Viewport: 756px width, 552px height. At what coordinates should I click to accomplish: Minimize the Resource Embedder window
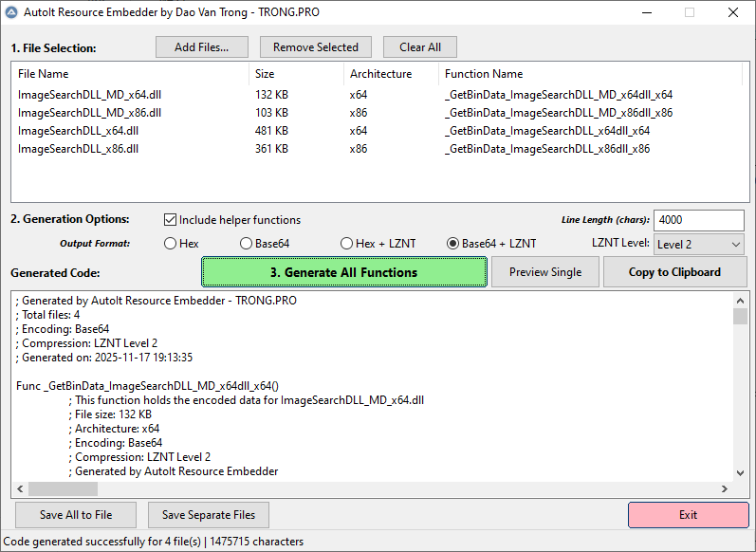coord(647,12)
